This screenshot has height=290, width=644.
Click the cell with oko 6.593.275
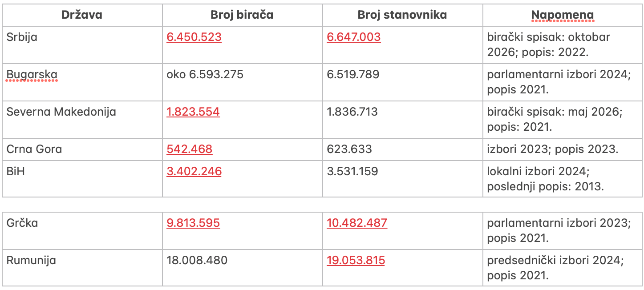point(242,82)
